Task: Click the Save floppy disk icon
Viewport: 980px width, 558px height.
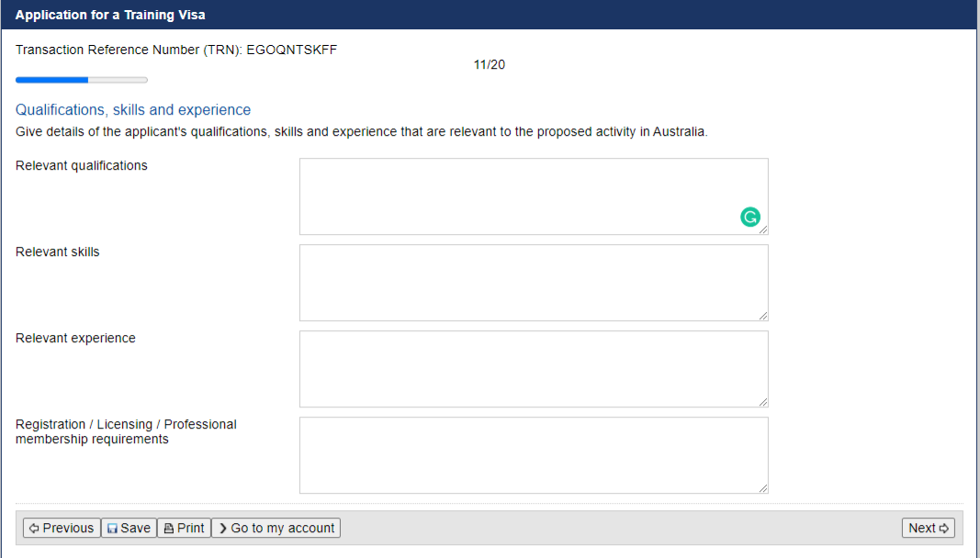Action: [112, 529]
